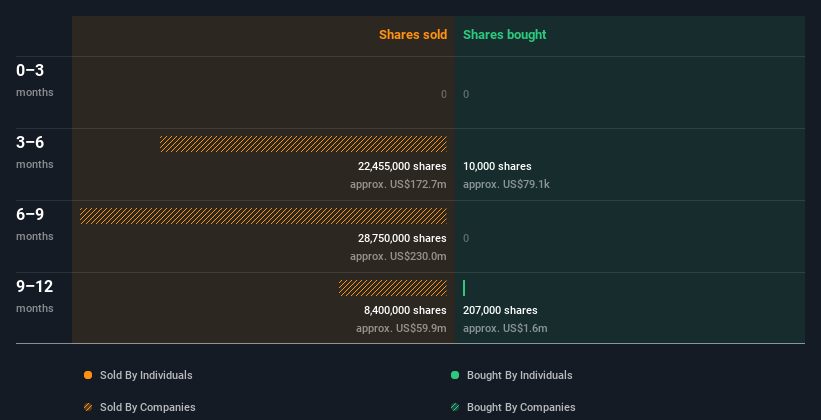
Task: Click the approx. US$1.6m value
Action: (505, 328)
